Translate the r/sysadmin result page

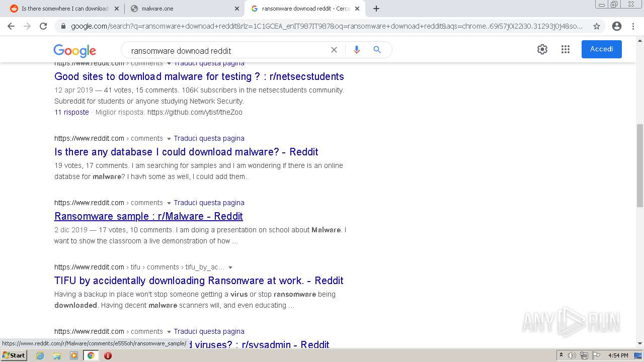[x=209, y=331]
